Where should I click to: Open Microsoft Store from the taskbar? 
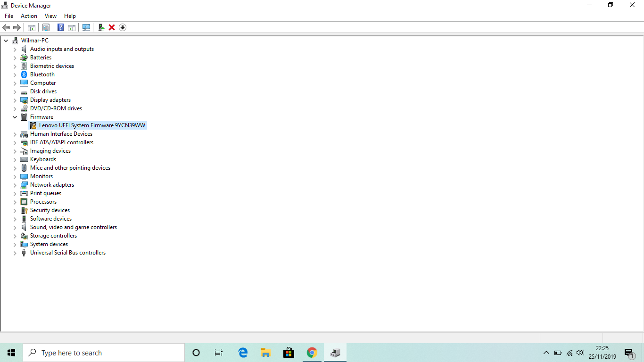point(289,353)
